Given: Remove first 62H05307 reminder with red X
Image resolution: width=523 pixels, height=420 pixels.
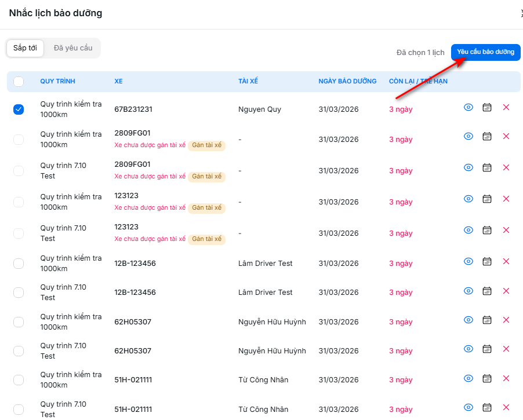Looking at the screenshot, I should (x=506, y=320).
